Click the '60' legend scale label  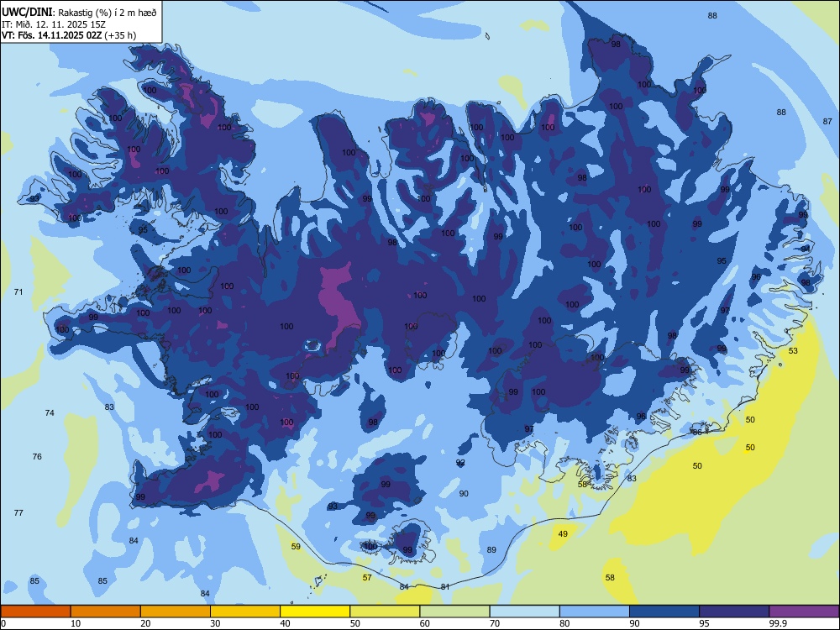(x=425, y=623)
